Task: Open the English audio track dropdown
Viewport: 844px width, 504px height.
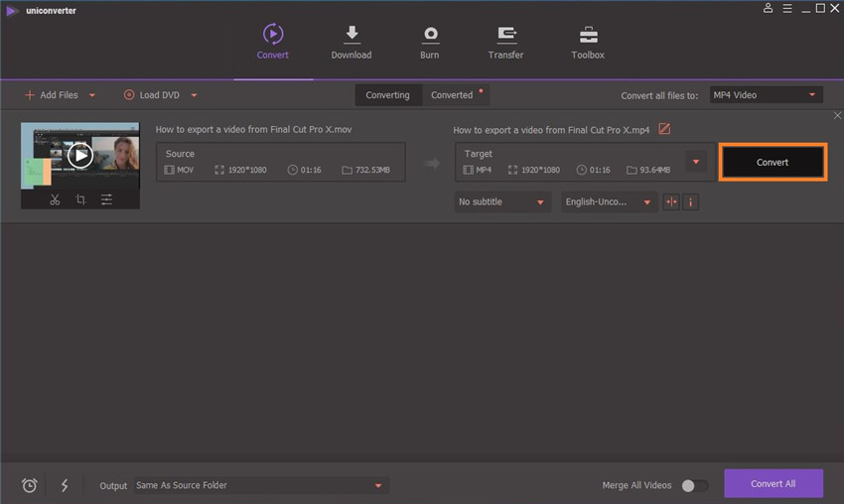Action: click(609, 202)
